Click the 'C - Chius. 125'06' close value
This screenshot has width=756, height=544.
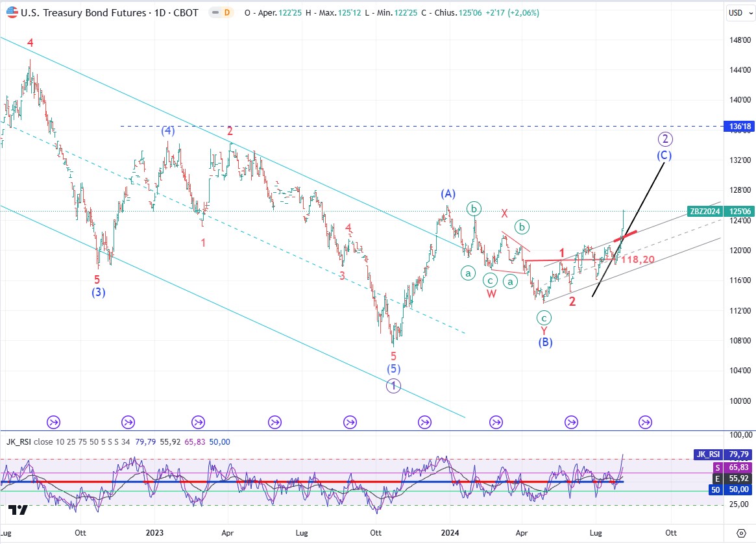coord(451,13)
